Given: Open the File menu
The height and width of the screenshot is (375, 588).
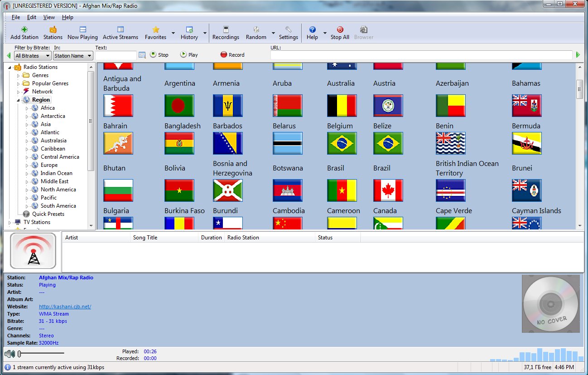Looking at the screenshot, I should (16, 17).
